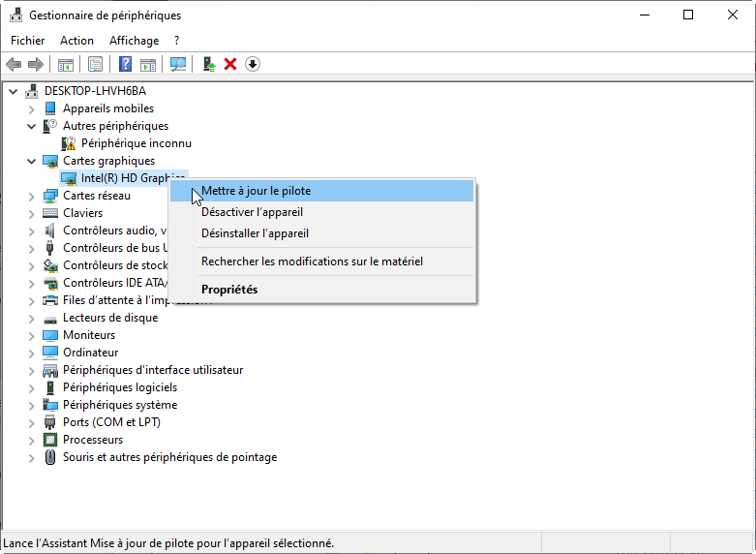The image size is (756, 554).
Task: Expand the Claviers node
Action: click(x=31, y=214)
